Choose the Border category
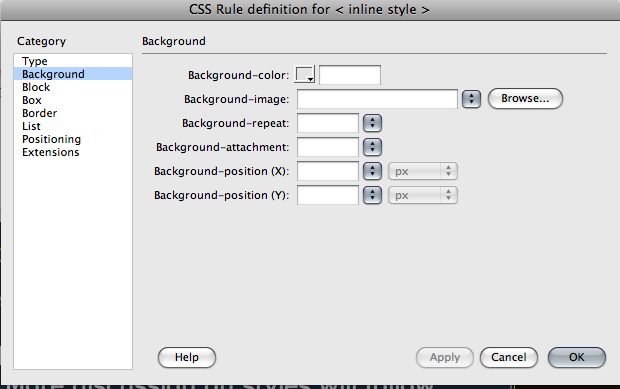Viewport: 620px width, 389px height. [73, 113]
